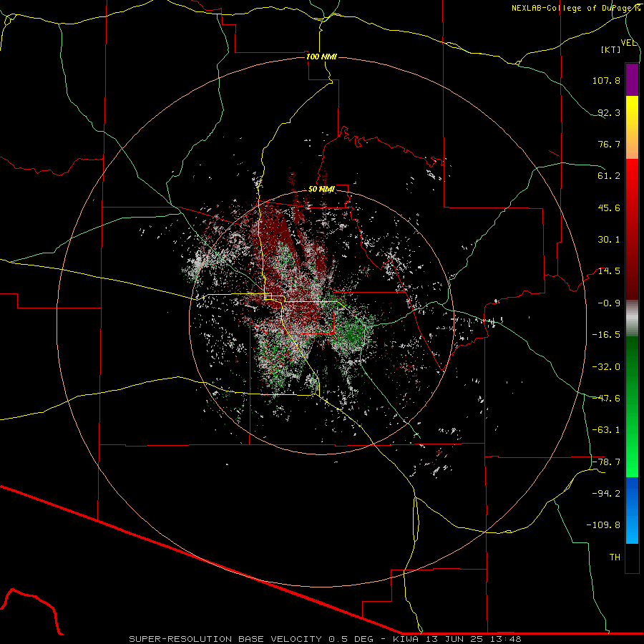
Task: Click the green segment of the color bar
Action: coord(632,406)
